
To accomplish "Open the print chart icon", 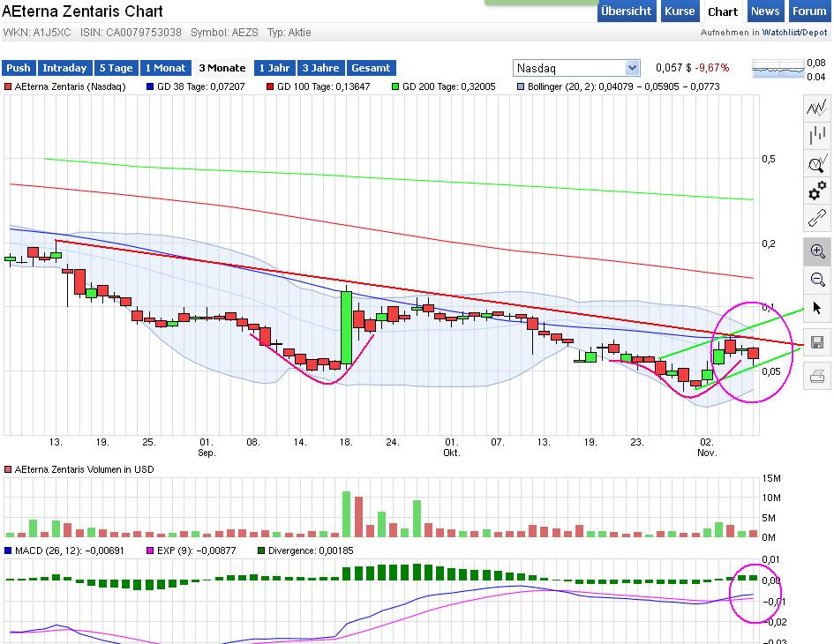I will pyautogui.click(x=816, y=377).
